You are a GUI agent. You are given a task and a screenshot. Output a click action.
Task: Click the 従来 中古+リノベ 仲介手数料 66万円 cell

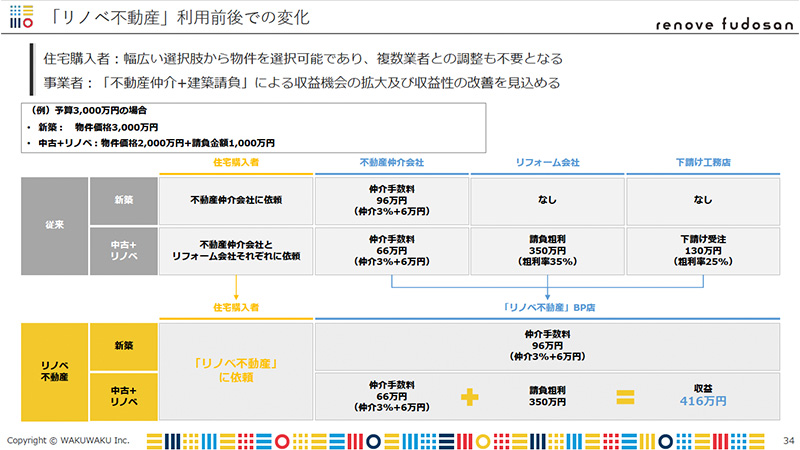(x=392, y=251)
